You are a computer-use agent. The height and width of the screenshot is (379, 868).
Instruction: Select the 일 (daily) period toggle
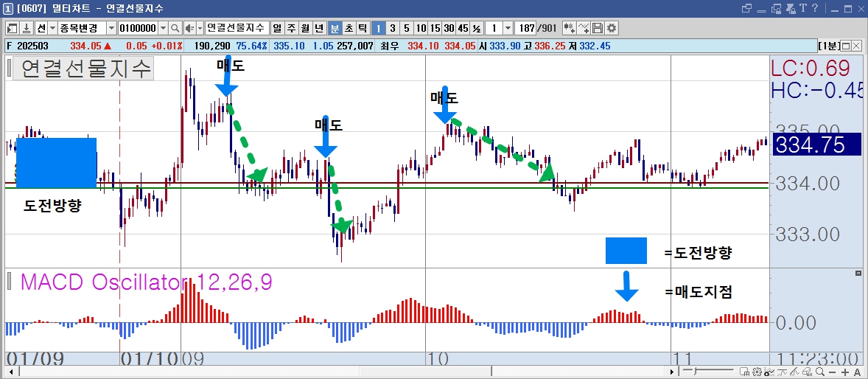(277, 28)
